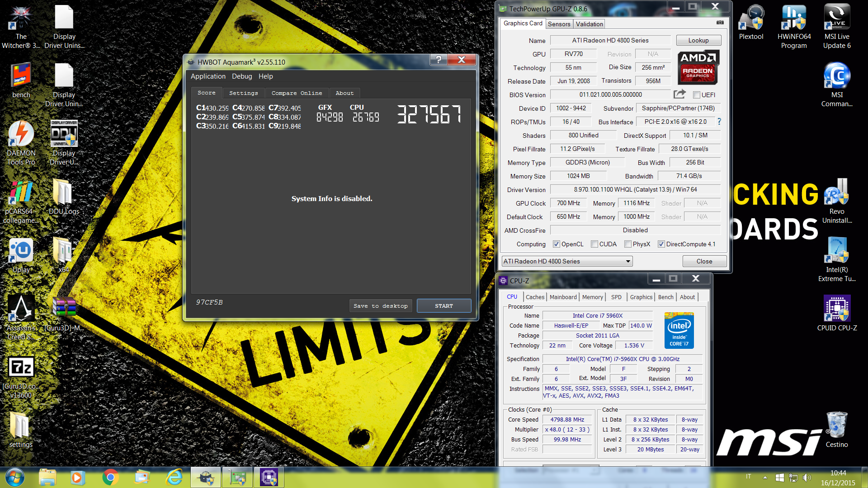Screen dimensions: 868x488
Task: Open pCARS64 collegame shortcut
Action: pyautogui.click(x=21, y=202)
